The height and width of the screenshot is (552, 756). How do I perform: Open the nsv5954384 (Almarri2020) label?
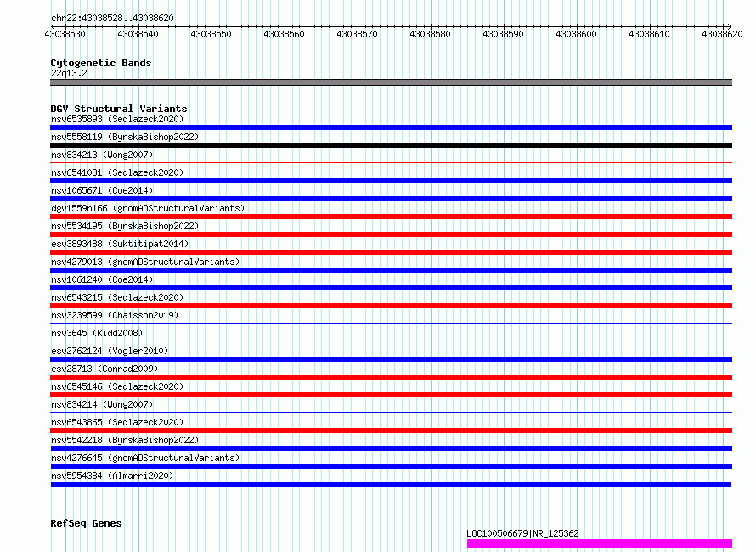click(112, 476)
